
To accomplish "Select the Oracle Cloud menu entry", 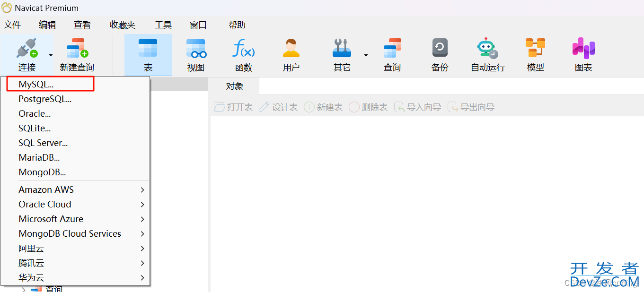I will [75, 205].
